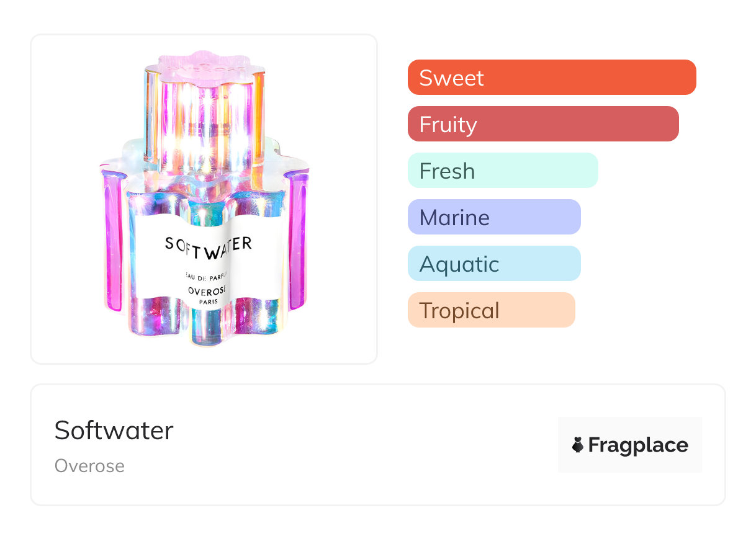This screenshot has height=536, width=756.
Task: Click the left magenta edge of bottle
Action: (112, 242)
